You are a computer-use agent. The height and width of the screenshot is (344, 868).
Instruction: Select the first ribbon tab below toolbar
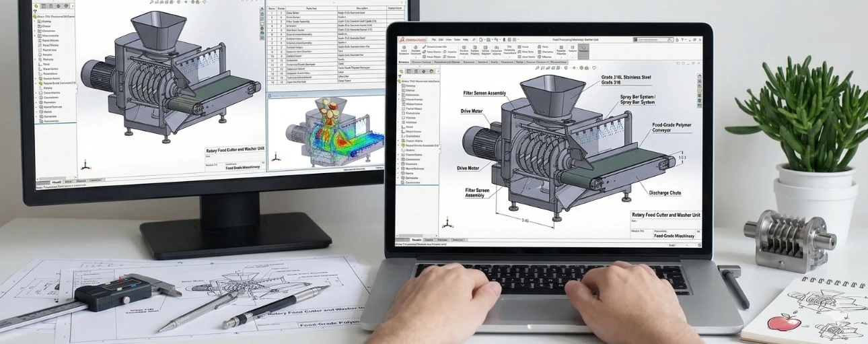pos(404,62)
